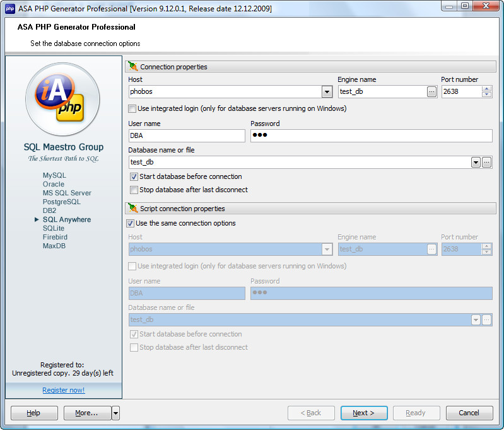504x431 pixels.
Task: Enable Use integrated login in Connection properties
Action: pos(132,108)
